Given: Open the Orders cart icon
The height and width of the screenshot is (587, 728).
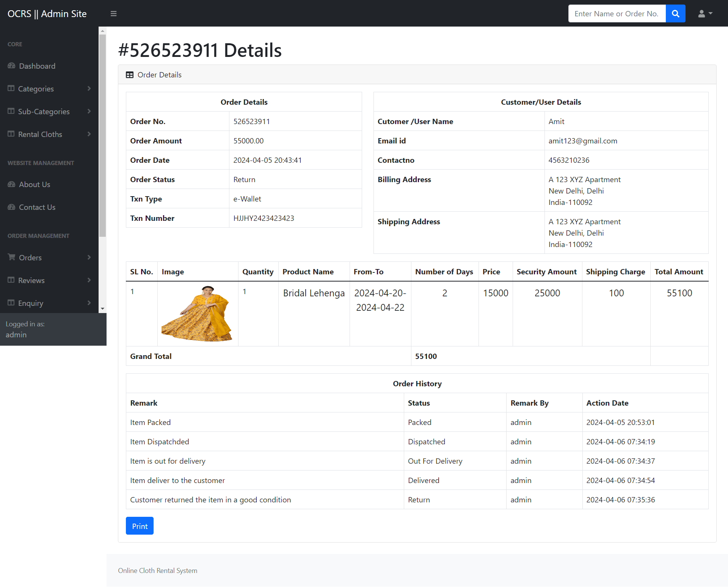Looking at the screenshot, I should [x=11, y=257].
